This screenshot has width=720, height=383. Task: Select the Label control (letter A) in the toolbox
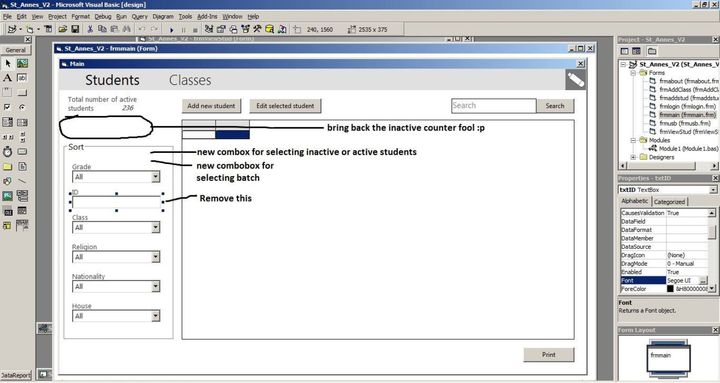pos(7,78)
